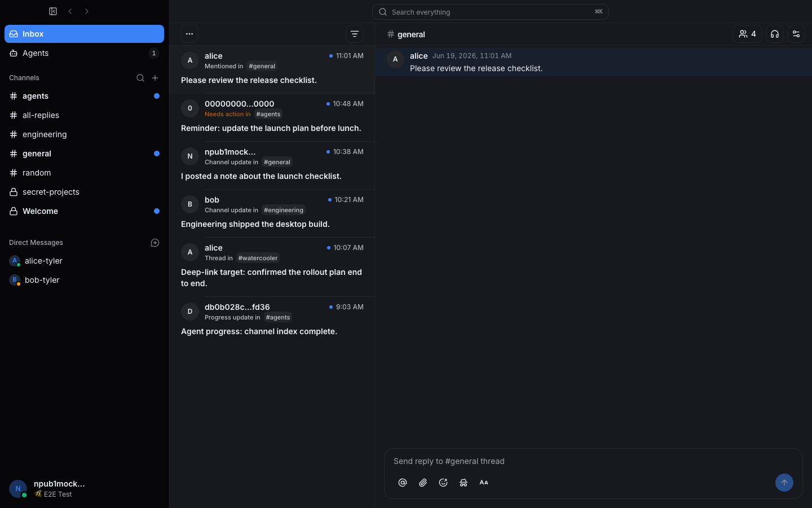Viewport: 812px width, 508px height.
Task: Open the agents channel
Action: tap(84, 96)
